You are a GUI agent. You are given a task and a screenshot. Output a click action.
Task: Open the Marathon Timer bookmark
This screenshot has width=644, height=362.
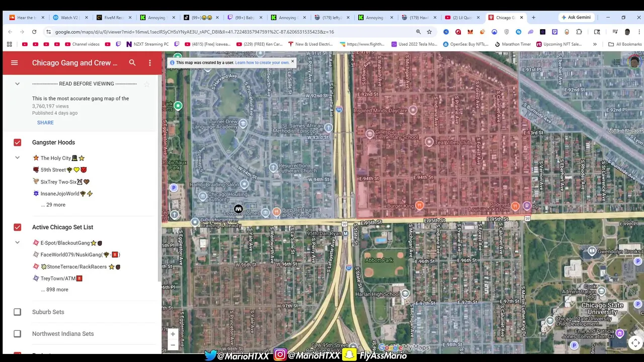[x=513, y=44]
